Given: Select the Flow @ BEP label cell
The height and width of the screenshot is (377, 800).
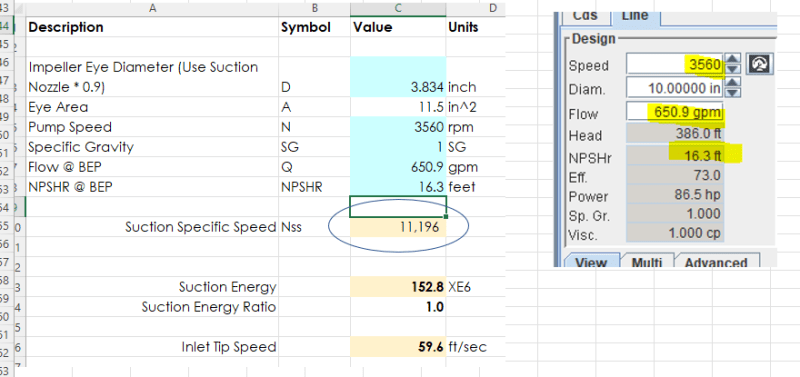Looking at the screenshot, I should 152,167.
